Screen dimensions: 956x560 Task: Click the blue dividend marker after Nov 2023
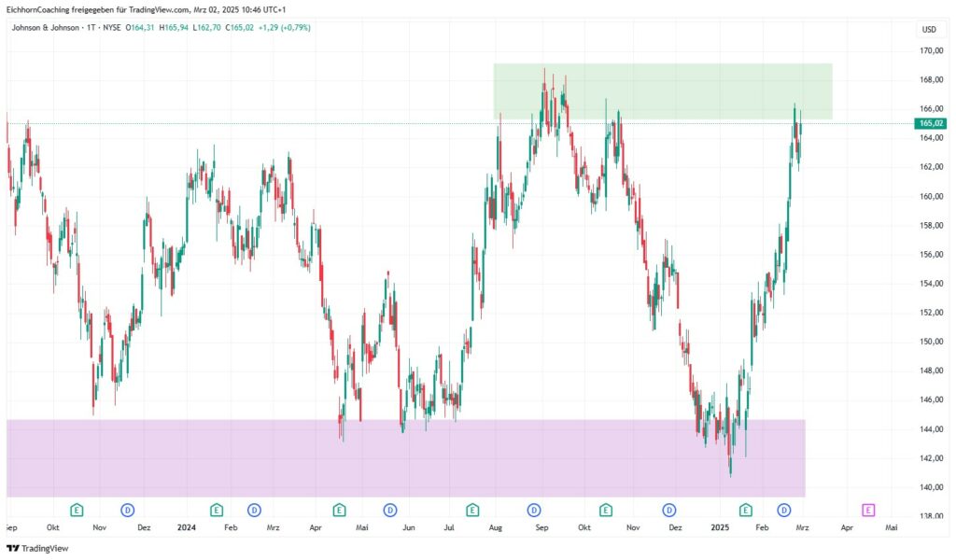click(127, 510)
